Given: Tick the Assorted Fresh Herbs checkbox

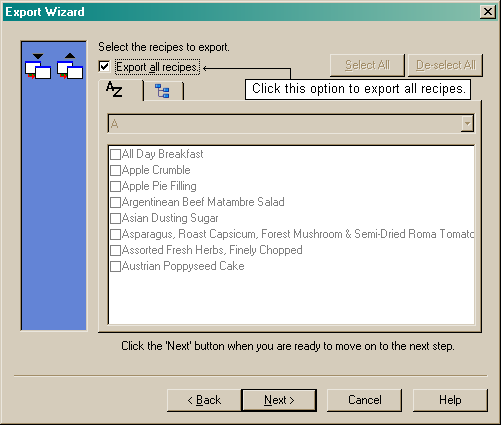Looking at the screenshot, I should pos(115,250).
